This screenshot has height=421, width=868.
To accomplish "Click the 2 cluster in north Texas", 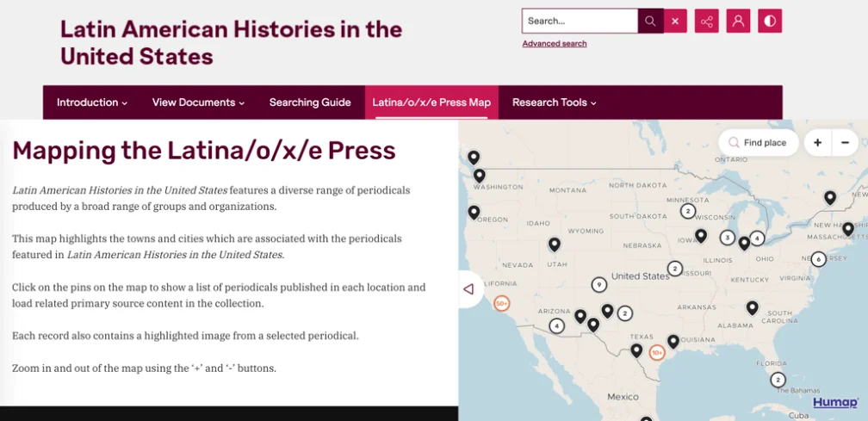I will coord(624,313).
